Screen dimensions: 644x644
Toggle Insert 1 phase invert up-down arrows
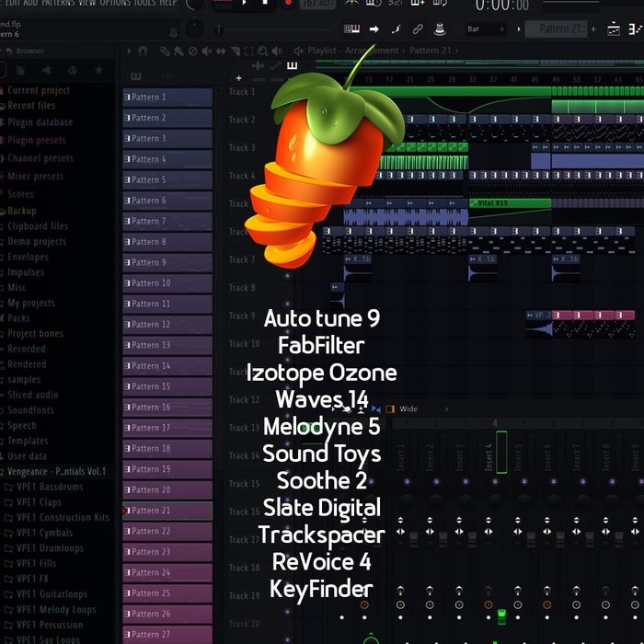click(x=400, y=520)
